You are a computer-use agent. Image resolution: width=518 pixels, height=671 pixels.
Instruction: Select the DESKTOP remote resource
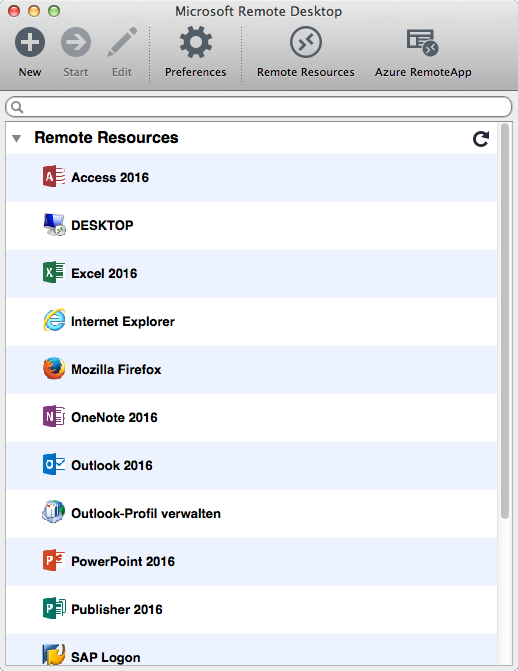[x=251, y=226]
